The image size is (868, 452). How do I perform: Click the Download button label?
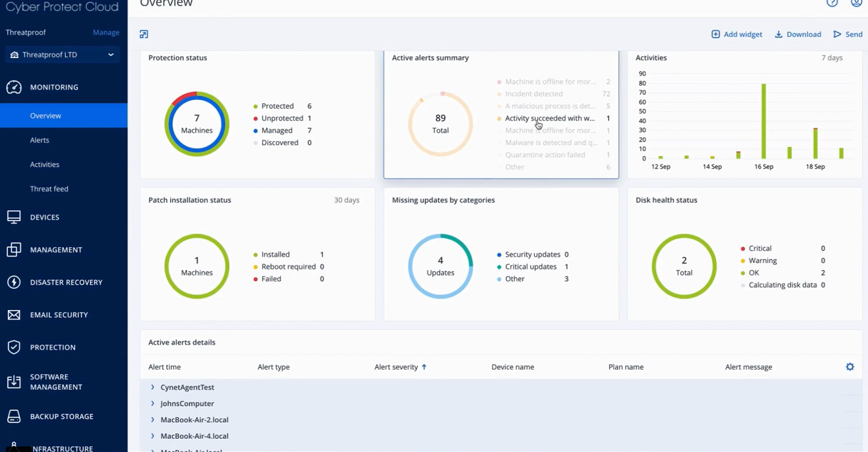(803, 34)
